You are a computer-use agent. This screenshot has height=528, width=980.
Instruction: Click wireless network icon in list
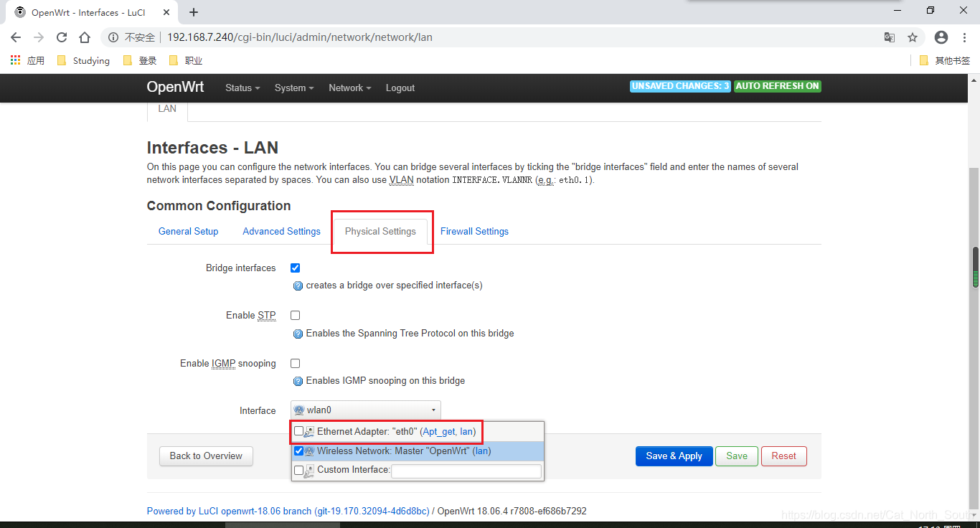coord(309,451)
